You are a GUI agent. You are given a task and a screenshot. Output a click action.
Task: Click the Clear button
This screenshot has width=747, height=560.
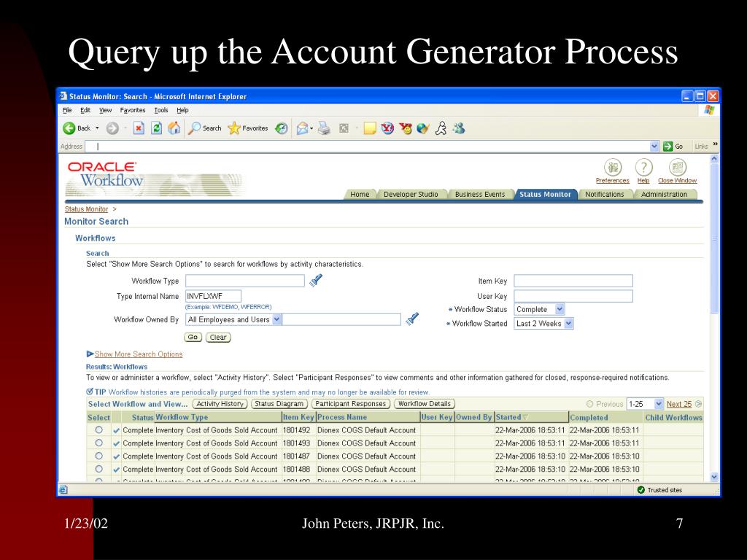click(218, 337)
